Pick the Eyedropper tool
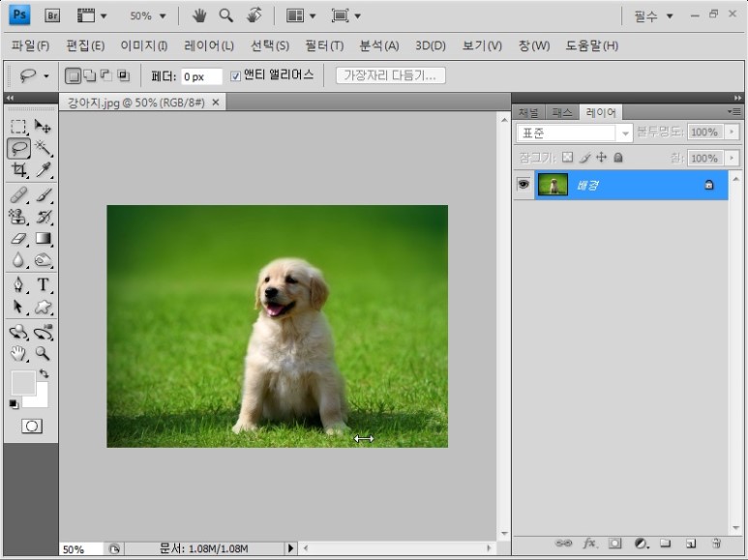This screenshot has height=560, width=748. point(44,170)
